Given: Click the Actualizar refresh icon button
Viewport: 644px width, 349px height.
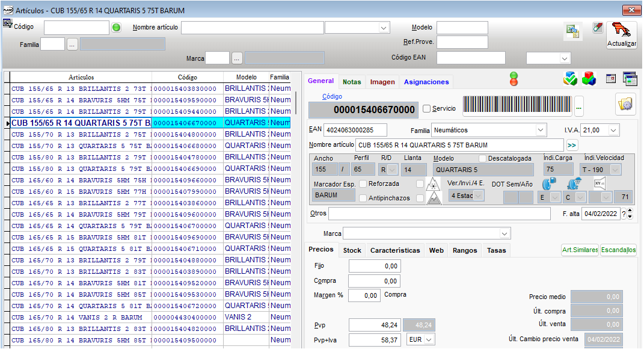Looking at the screenshot, I should click(622, 34).
